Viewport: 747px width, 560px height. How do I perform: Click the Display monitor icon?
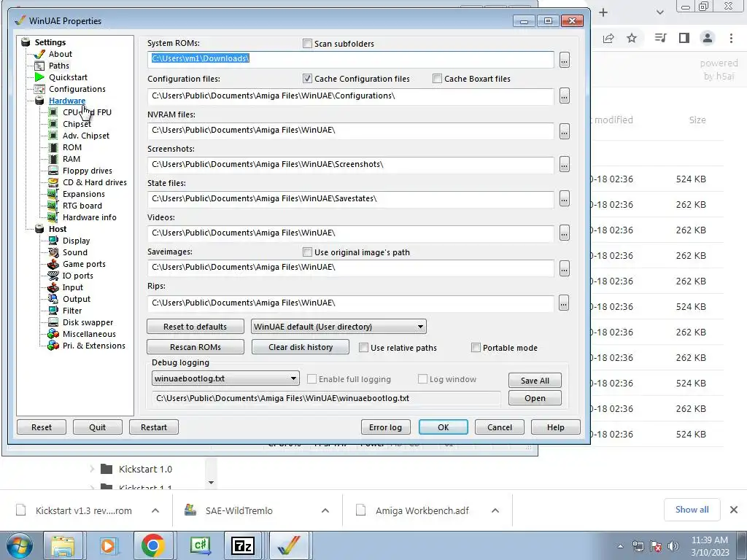pos(53,241)
